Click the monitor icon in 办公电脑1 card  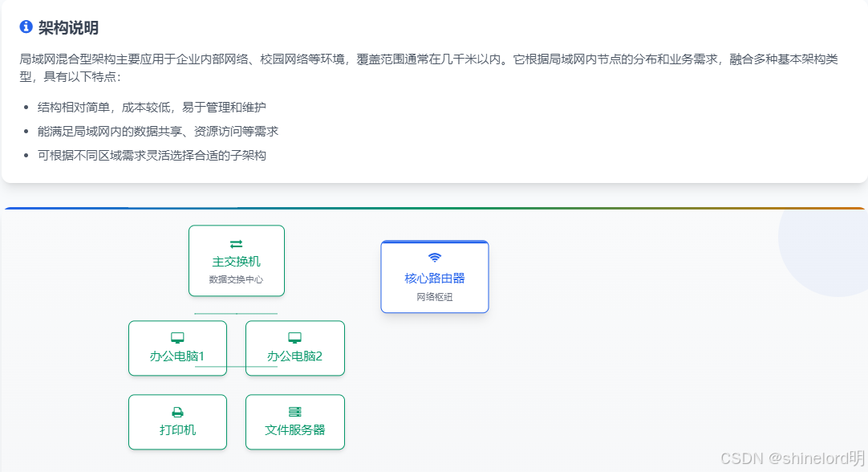(x=178, y=338)
